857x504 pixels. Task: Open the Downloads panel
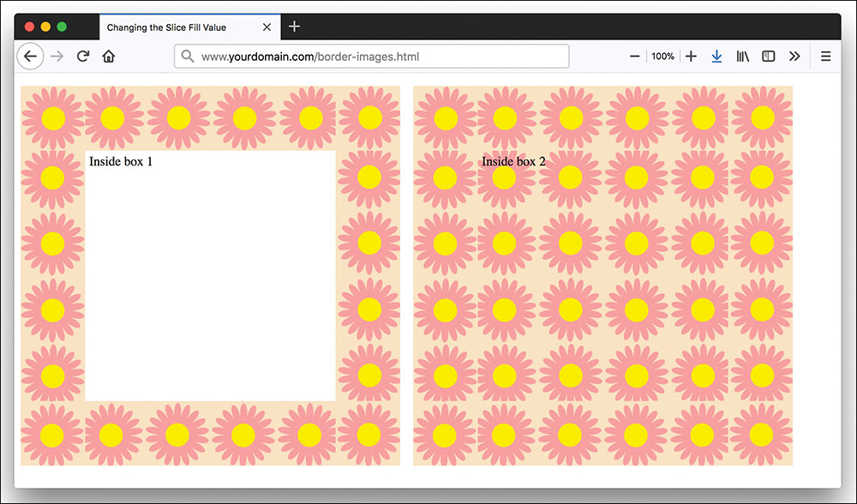[x=716, y=56]
